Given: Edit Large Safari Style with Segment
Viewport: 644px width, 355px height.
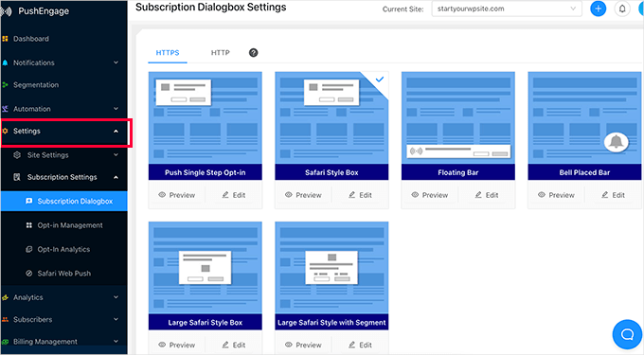Looking at the screenshot, I should point(360,345).
